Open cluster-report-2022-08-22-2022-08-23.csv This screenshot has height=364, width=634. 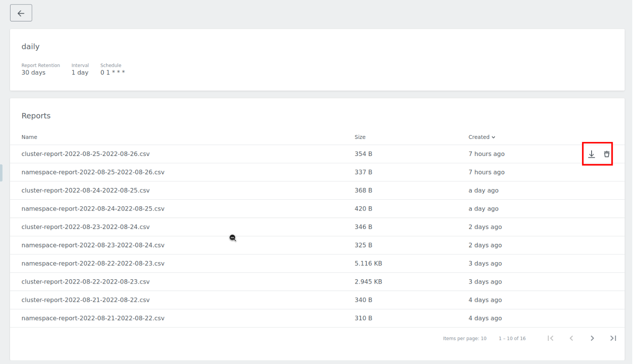coord(86,281)
